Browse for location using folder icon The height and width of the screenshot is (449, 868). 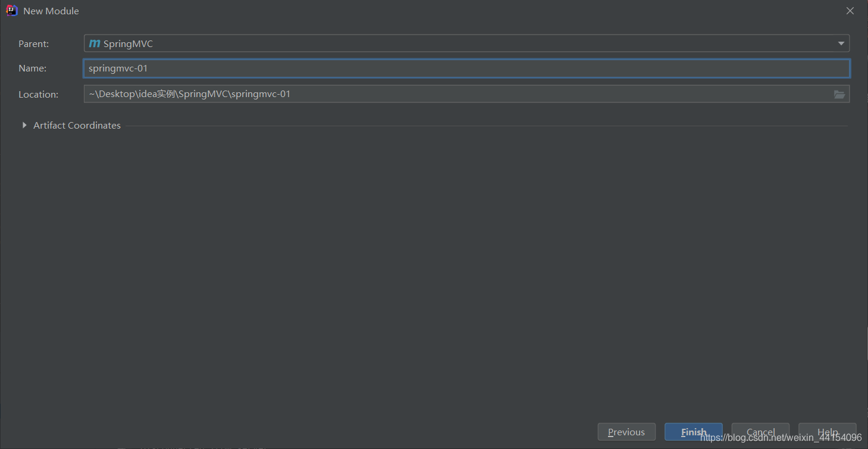[x=839, y=94]
